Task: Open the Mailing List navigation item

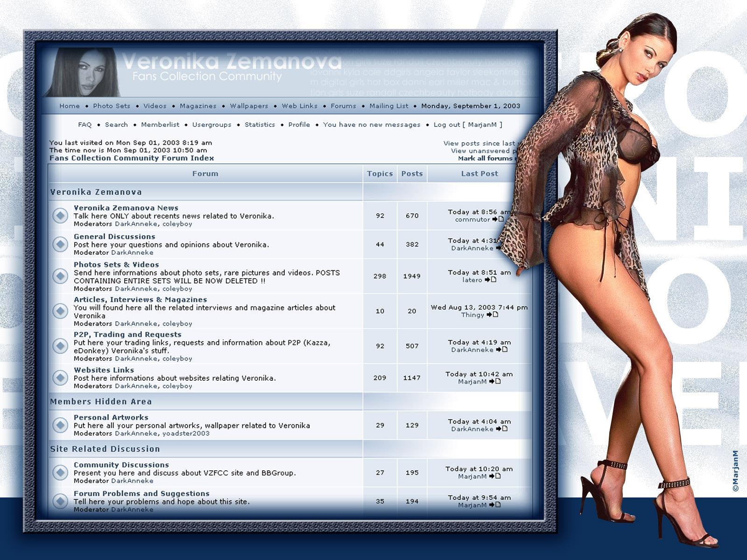Action: coord(388,106)
